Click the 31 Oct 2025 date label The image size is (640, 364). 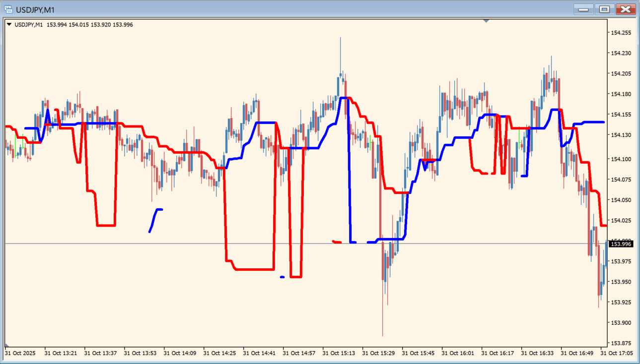(x=20, y=354)
